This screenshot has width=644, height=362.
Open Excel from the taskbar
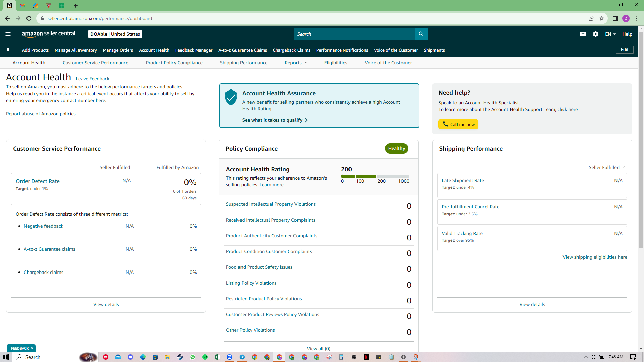coord(217,357)
